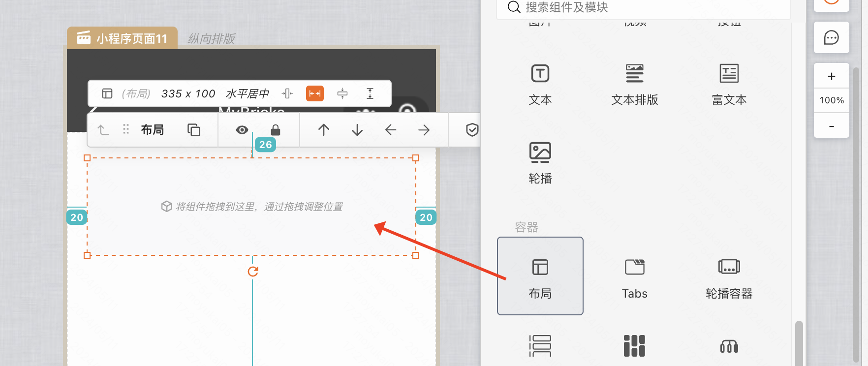The height and width of the screenshot is (366, 868).
Task: Move layout right with right arrow
Action: coord(424,130)
